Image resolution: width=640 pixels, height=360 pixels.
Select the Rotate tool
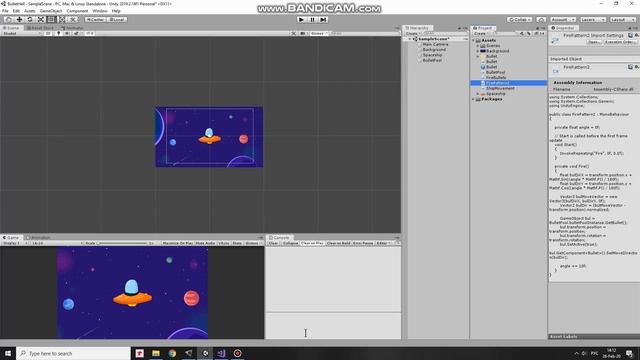coord(30,19)
